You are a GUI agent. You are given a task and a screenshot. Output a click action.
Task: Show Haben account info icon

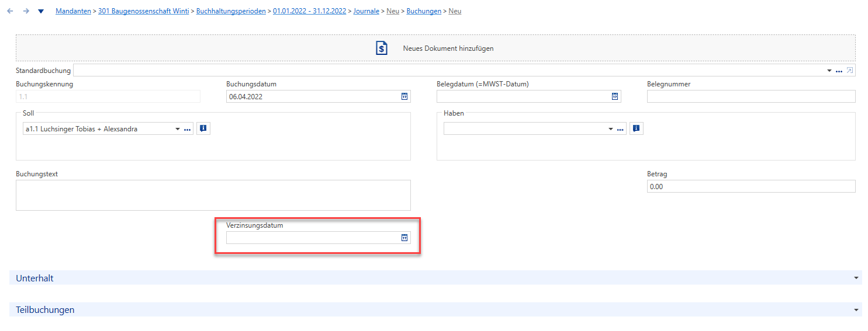click(x=637, y=128)
